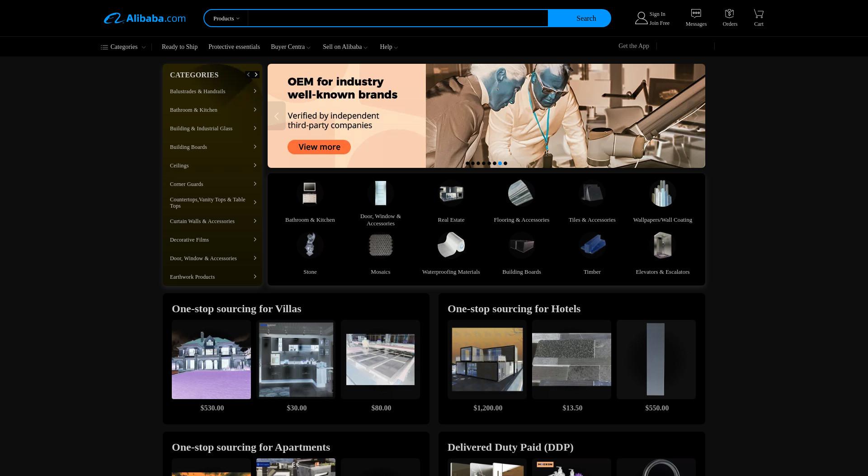Open the $80.00 product thumbnail
Viewport: 868px width, 476px height.
pos(380,360)
